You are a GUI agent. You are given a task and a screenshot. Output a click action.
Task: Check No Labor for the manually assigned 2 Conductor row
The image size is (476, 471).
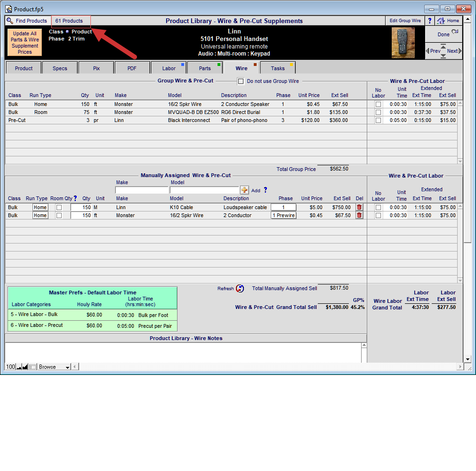(x=378, y=215)
